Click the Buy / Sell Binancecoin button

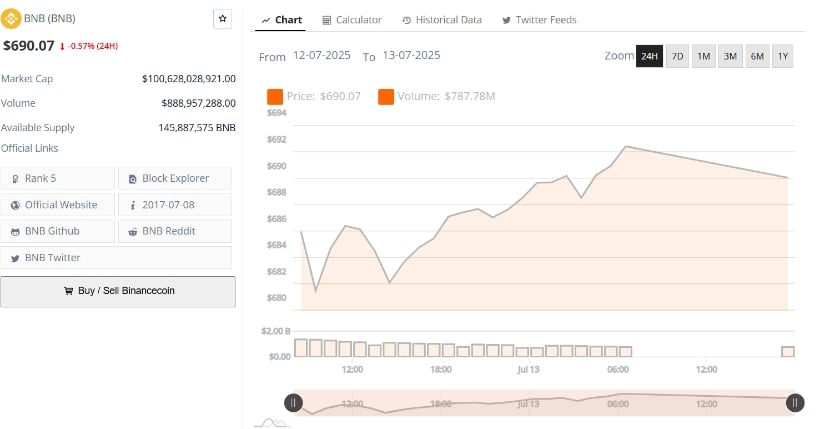pos(118,292)
